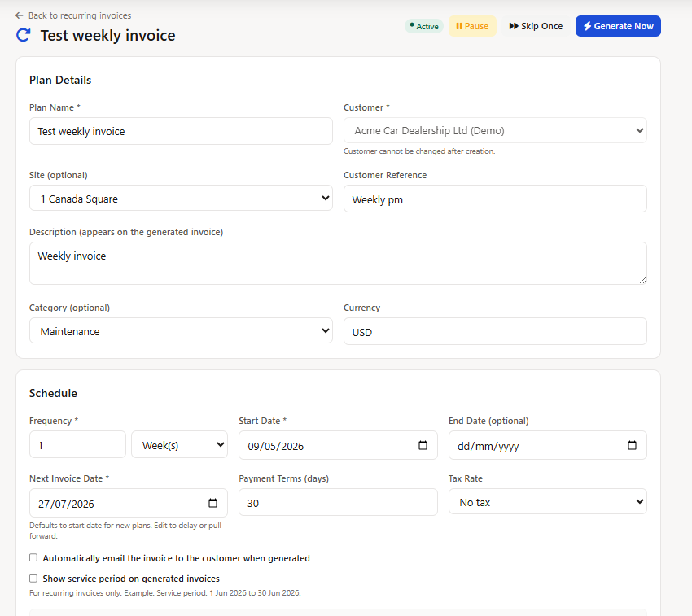Click the Skip Once button
The height and width of the screenshot is (616, 692).
point(536,26)
